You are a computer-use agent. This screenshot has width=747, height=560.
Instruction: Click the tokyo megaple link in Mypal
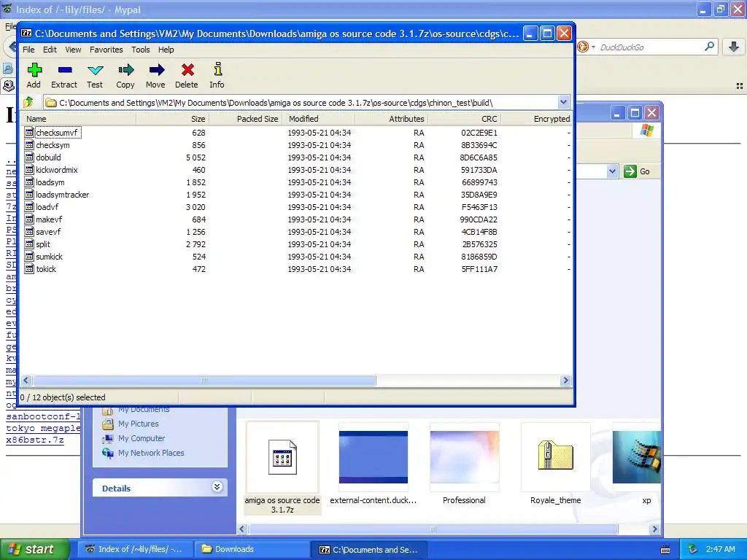[x=43, y=428]
